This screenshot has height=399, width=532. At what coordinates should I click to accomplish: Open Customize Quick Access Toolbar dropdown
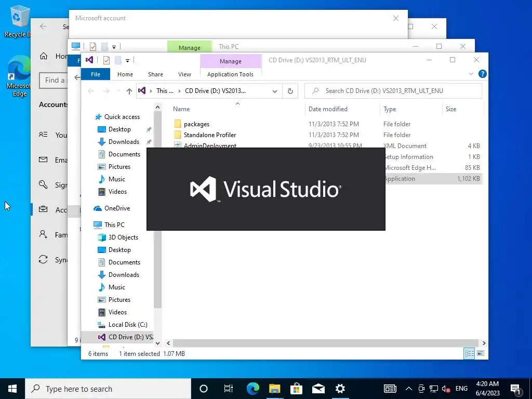pyautogui.click(x=128, y=61)
